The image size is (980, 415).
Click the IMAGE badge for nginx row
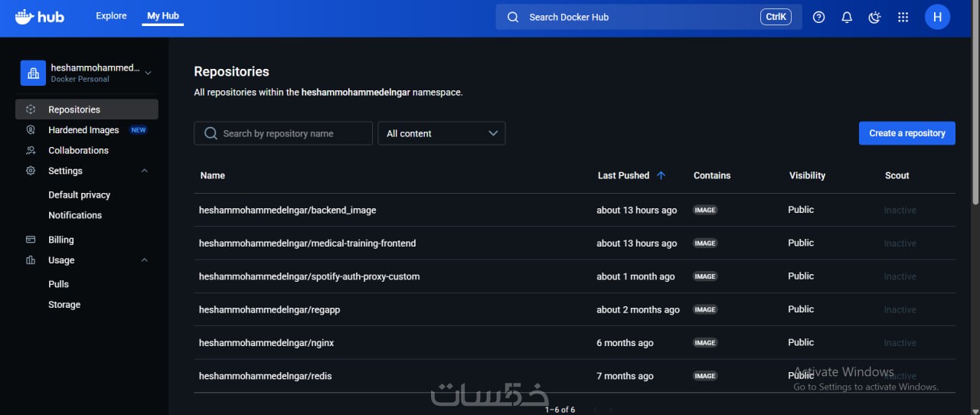(705, 343)
